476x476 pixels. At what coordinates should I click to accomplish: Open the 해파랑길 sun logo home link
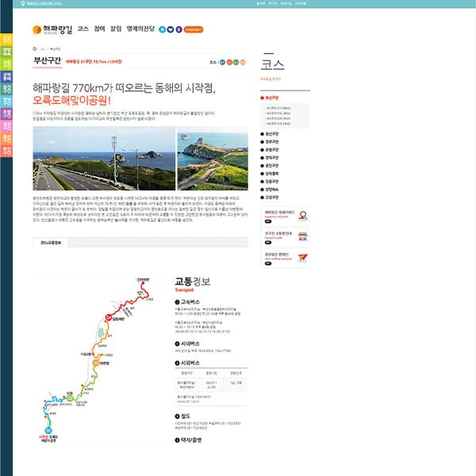click(52, 29)
